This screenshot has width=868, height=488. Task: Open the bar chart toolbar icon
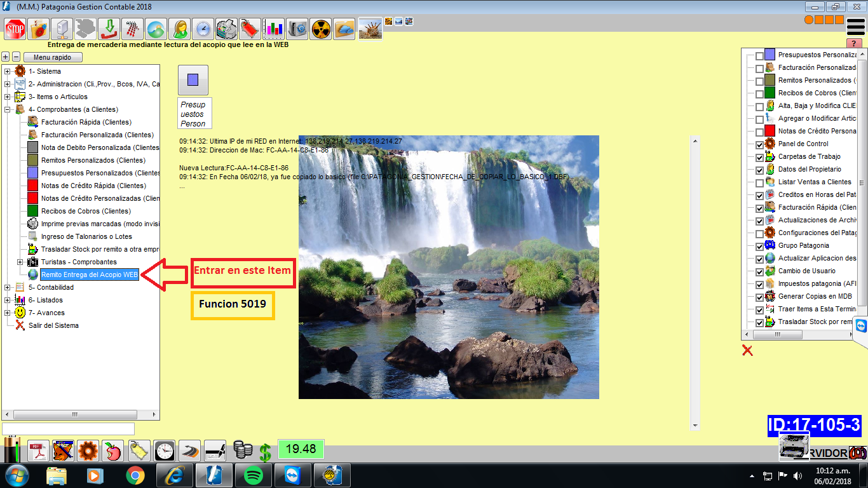tap(274, 29)
